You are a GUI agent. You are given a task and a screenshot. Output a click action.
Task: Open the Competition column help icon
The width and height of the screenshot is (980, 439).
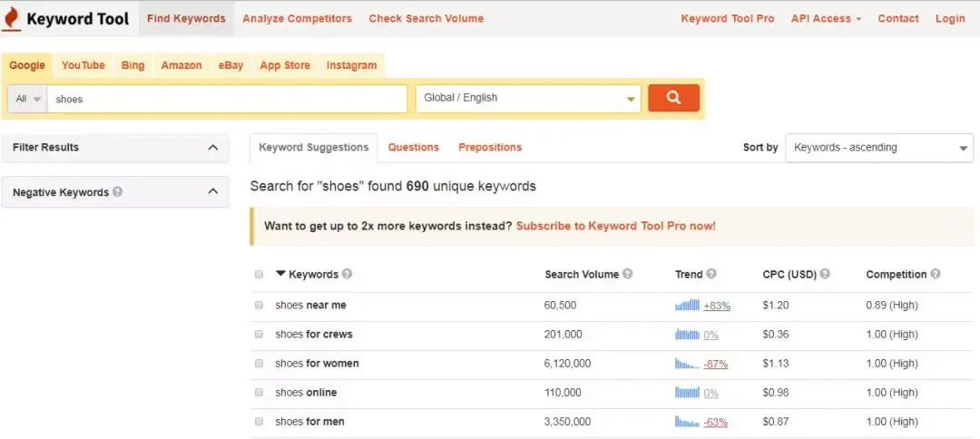coord(935,274)
